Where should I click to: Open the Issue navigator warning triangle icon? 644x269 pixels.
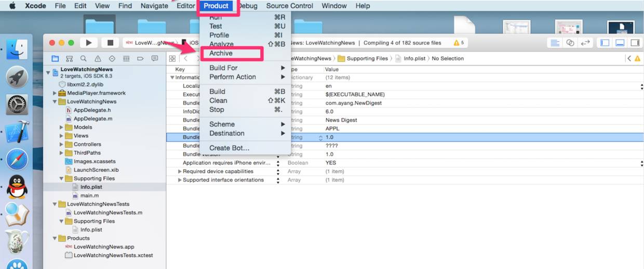pyautogui.click(x=98, y=59)
